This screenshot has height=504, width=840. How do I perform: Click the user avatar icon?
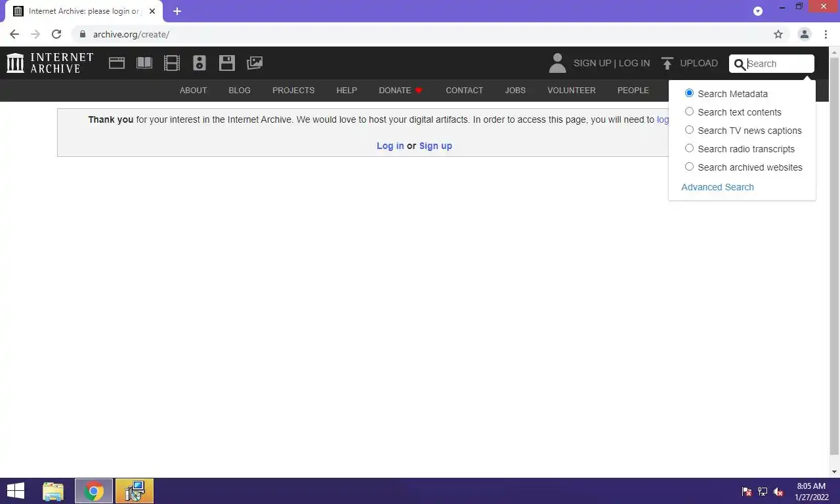pyautogui.click(x=557, y=63)
